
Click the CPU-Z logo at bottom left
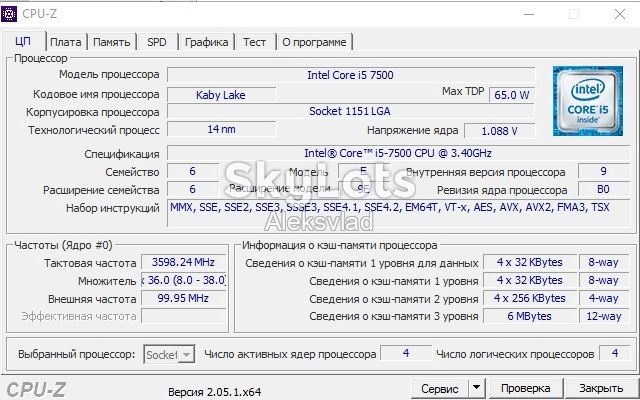[36, 390]
